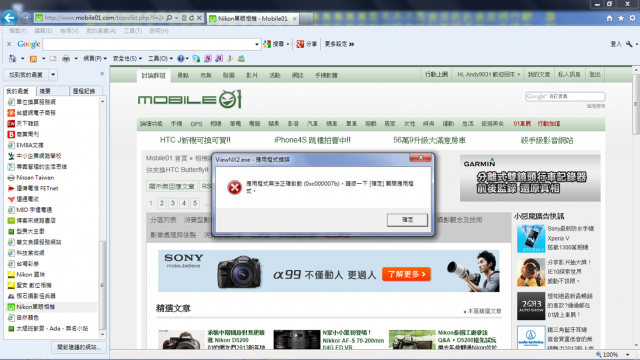
Task: Open the Safety (S) dropdown menu
Action: click(x=127, y=59)
